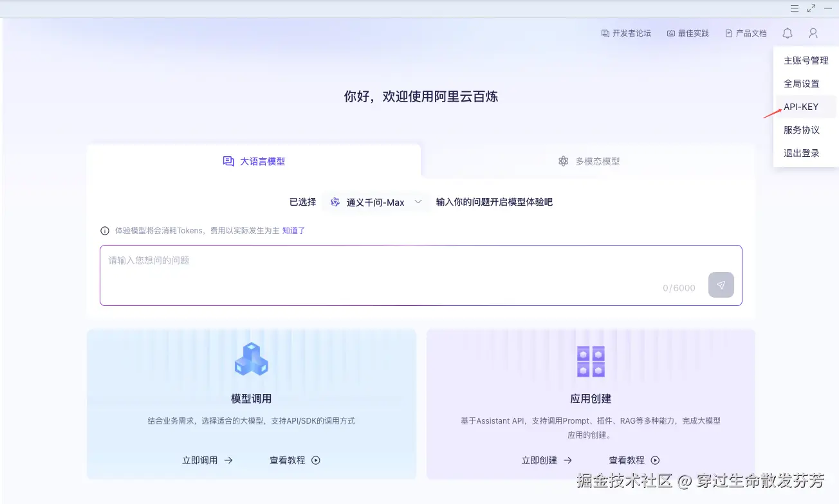Click the 模型调用 card title
The image size is (839, 504).
pyautogui.click(x=251, y=399)
